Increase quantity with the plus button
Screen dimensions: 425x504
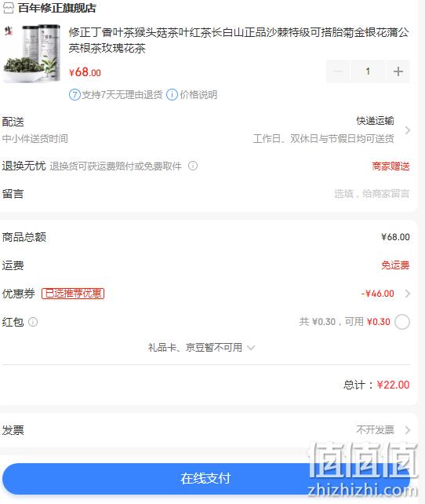(x=398, y=71)
